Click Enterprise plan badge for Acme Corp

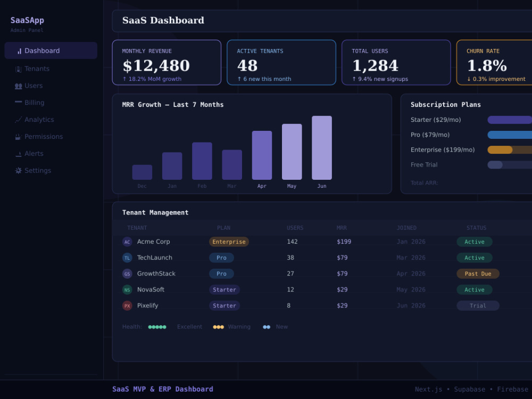229,242
